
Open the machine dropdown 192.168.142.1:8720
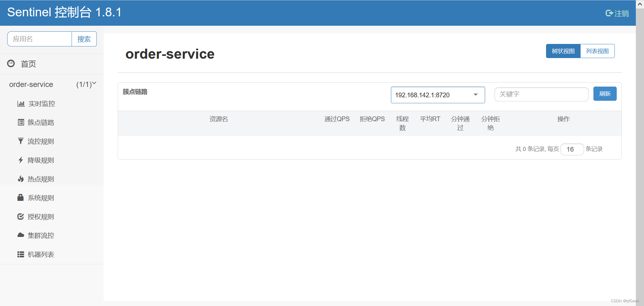tap(438, 95)
